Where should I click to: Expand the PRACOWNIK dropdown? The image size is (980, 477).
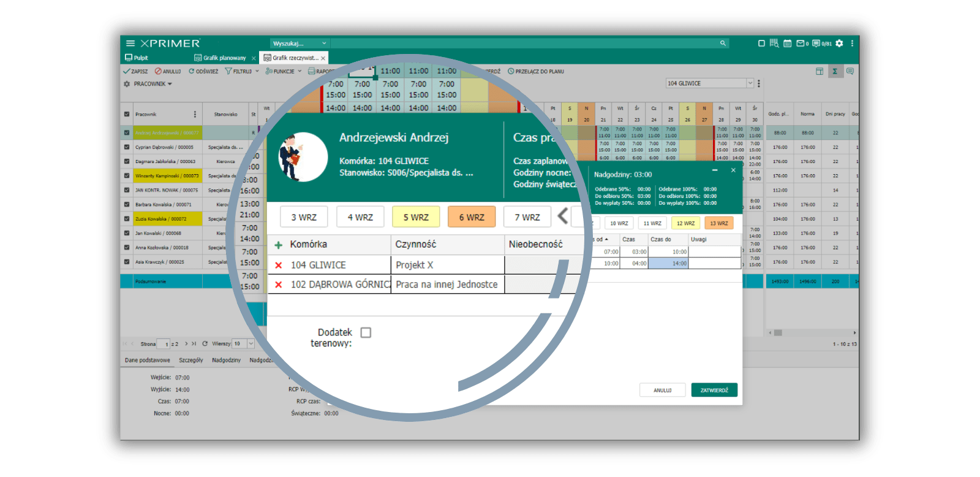tap(153, 84)
